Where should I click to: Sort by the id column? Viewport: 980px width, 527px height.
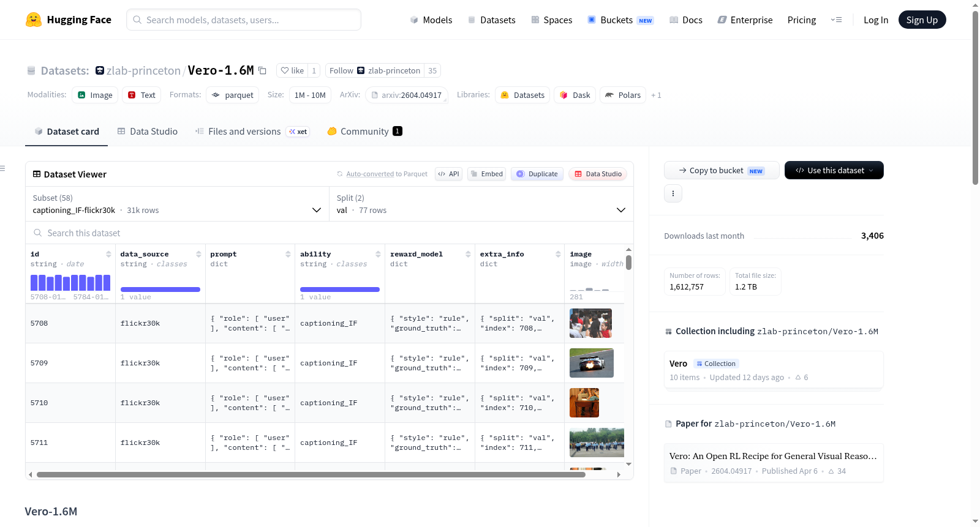108,254
